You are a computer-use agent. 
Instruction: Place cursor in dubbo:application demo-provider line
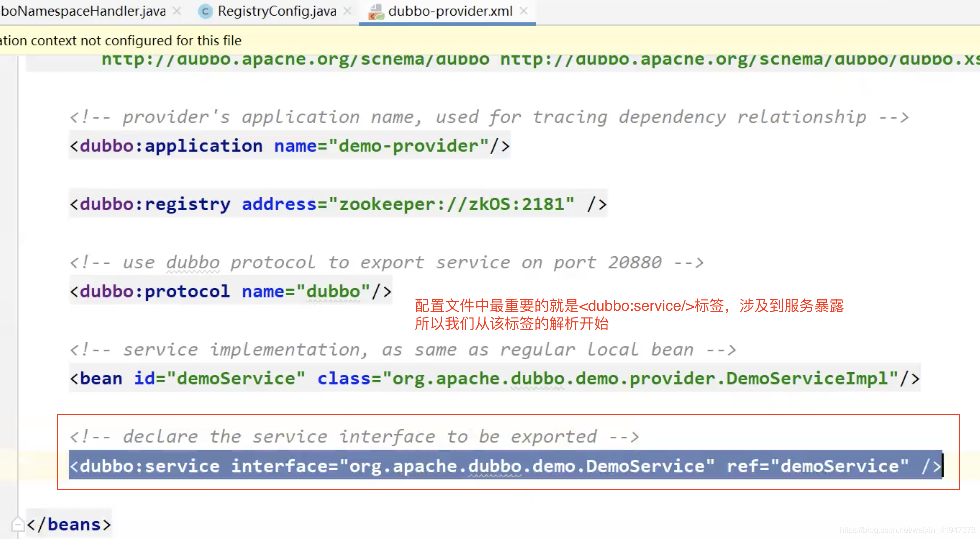point(290,146)
